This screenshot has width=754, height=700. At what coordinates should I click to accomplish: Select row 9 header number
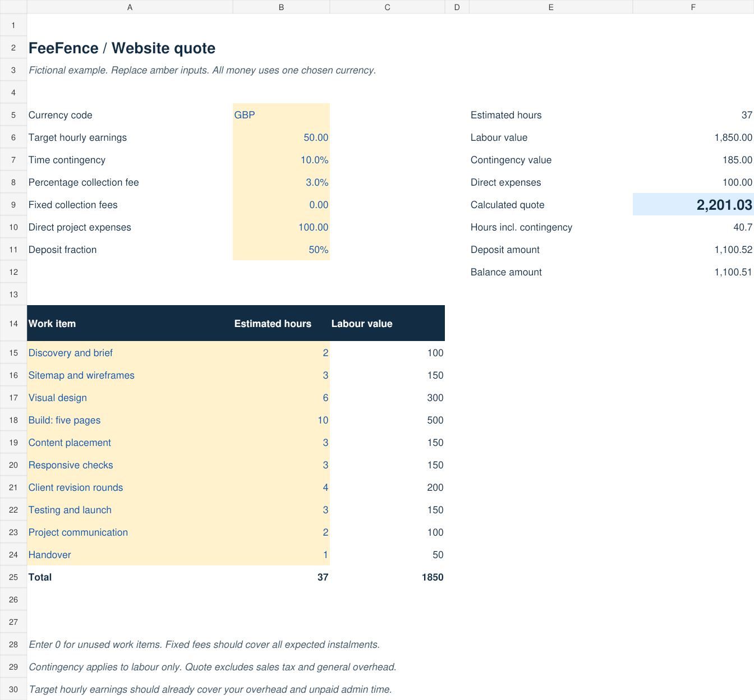pyautogui.click(x=13, y=205)
